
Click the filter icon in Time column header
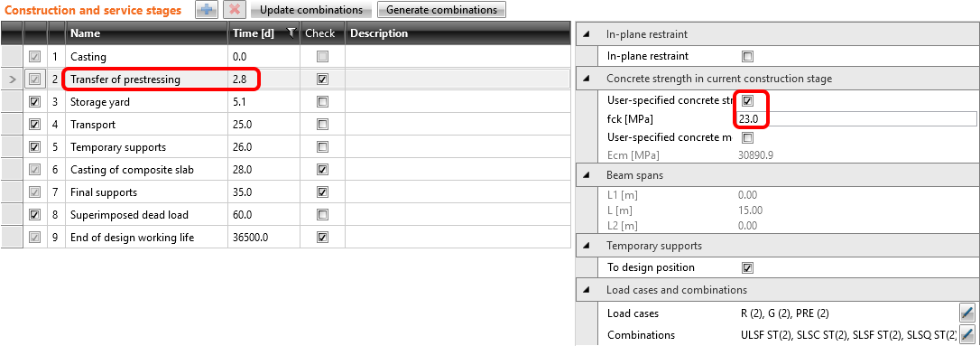[291, 33]
